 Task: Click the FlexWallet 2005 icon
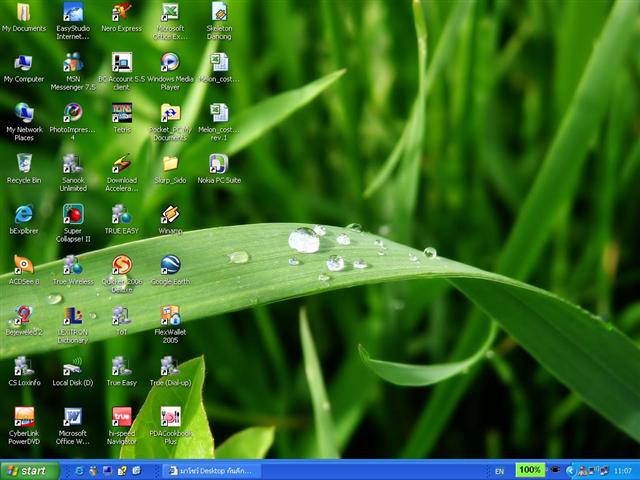(170, 316)
